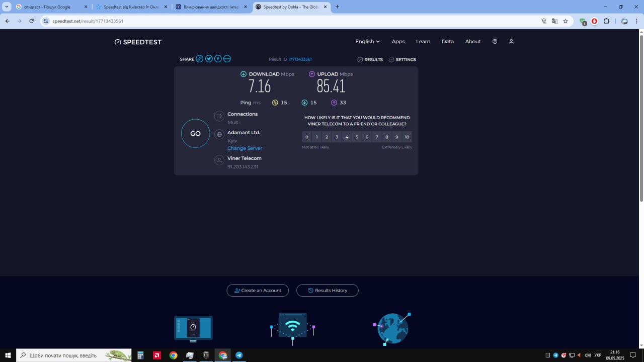Share the result on Facebook
The height and width of the screenshot is (362, 644).
point(218,59)
